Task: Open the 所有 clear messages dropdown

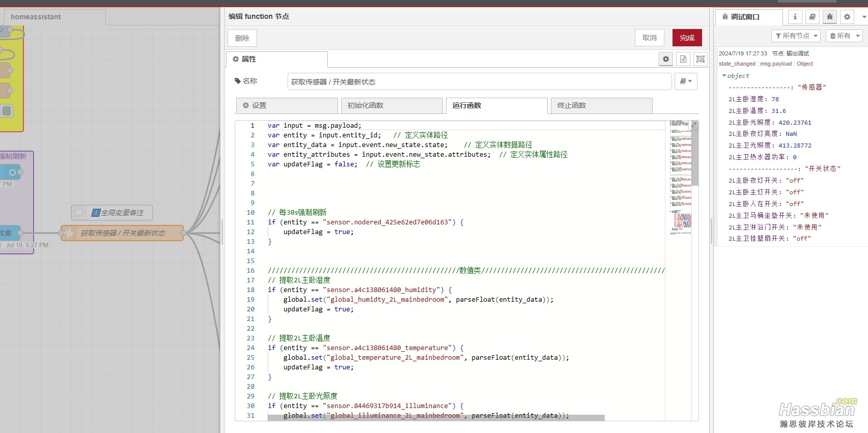Action: [x=844, y=36]
